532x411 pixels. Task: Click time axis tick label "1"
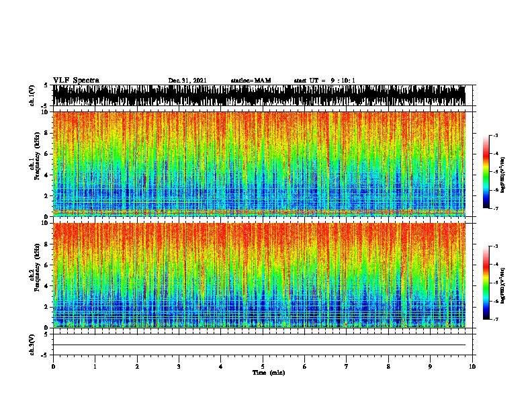click(x=95, y=367)
